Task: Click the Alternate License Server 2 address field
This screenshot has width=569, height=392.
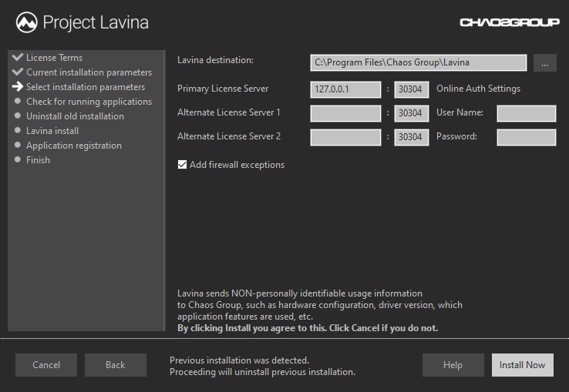Action: (x=345, y=137)
